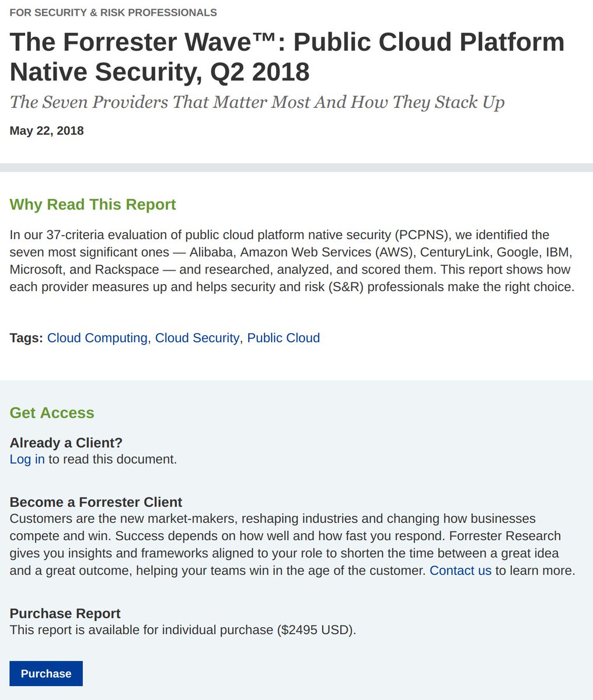Click the report title heading
This screenshot has width=593, height=700.
point(286,57)
